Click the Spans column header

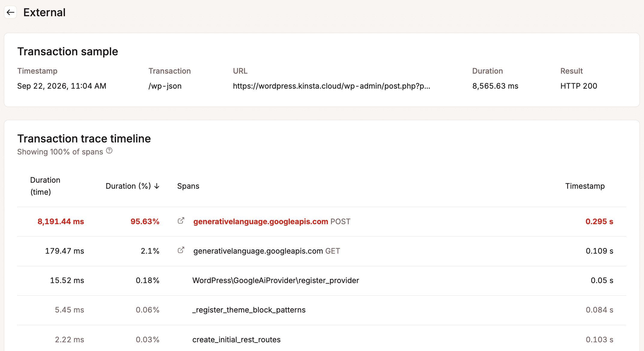(x=188, y=186)
